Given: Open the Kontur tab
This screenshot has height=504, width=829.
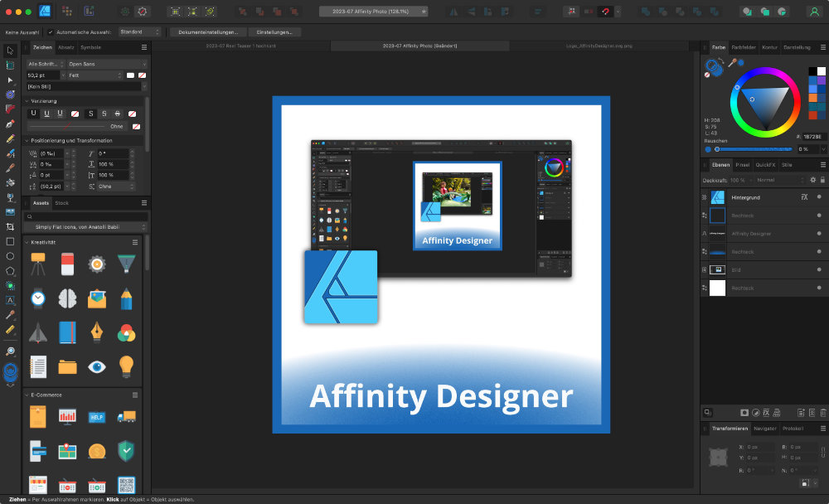Looking at the screenshot, I should pyautogui.click(x=769, y=47).
